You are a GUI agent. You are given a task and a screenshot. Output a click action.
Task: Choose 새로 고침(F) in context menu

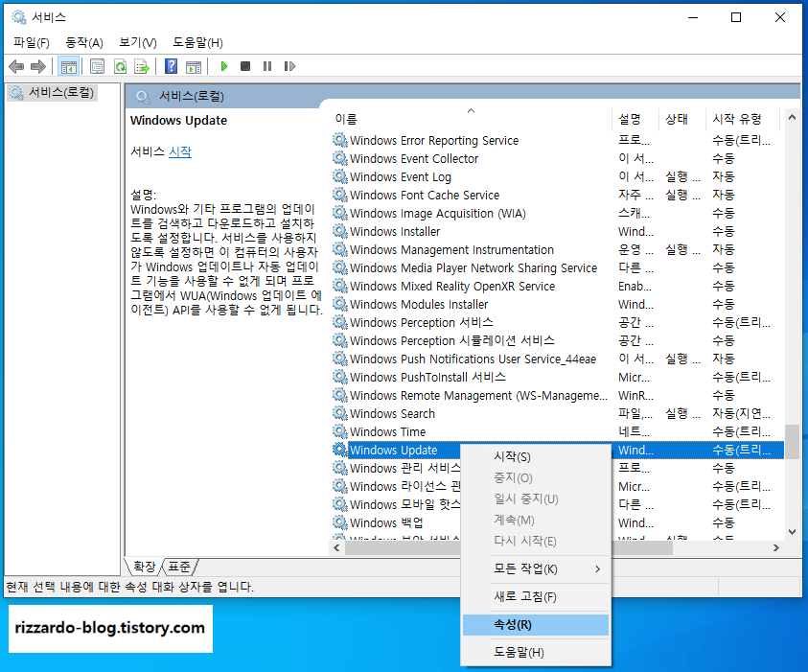[x=536, y=597]
